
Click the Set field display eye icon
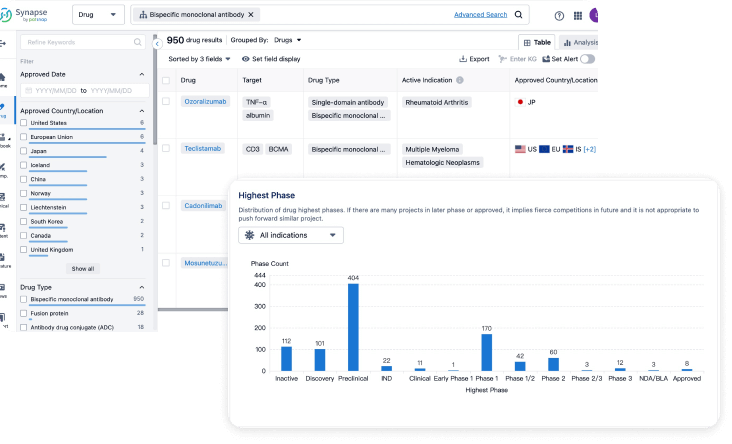[x=243, y=59]
